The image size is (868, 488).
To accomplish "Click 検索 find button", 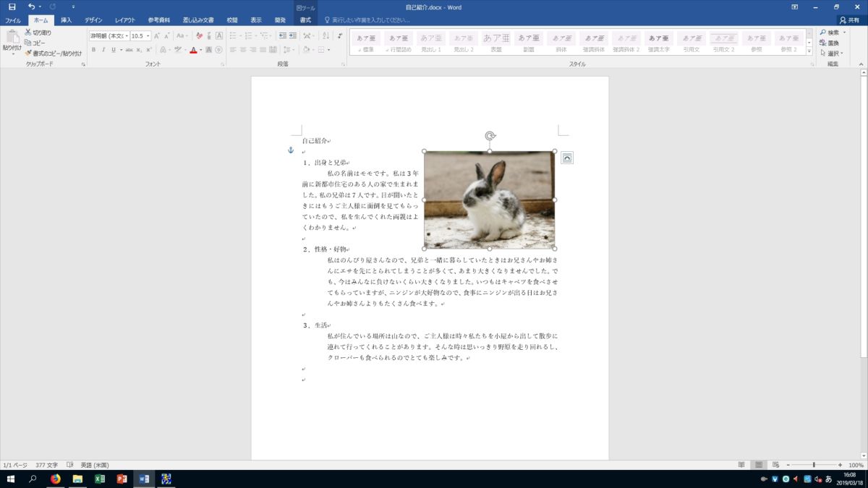I will (831, 33).
